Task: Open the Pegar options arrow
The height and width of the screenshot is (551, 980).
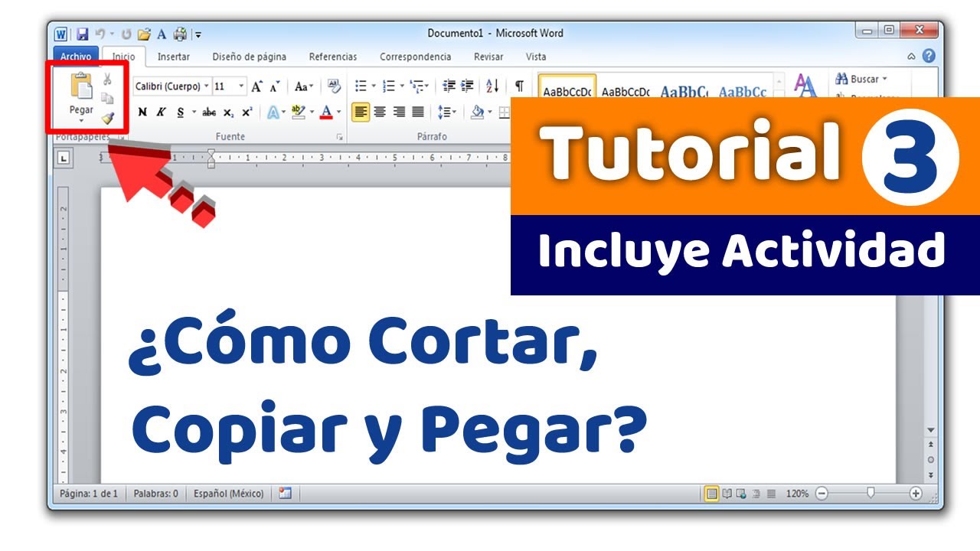Action: [x=81, y=120]
